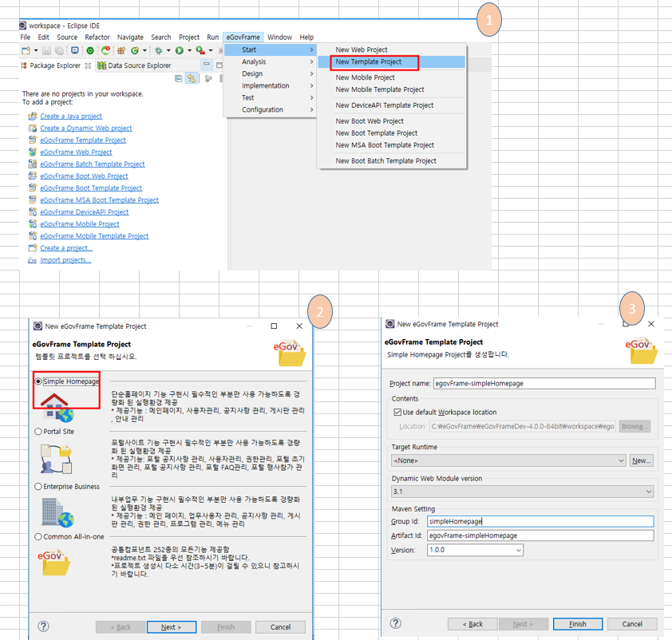Open the eGovFrame menu

pos(243,38)
